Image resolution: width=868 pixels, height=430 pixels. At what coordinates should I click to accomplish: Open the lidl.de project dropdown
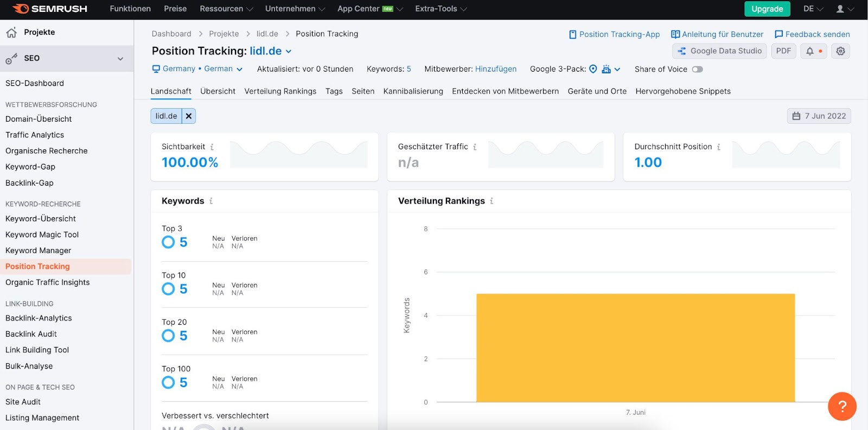(x=271, y=51)
